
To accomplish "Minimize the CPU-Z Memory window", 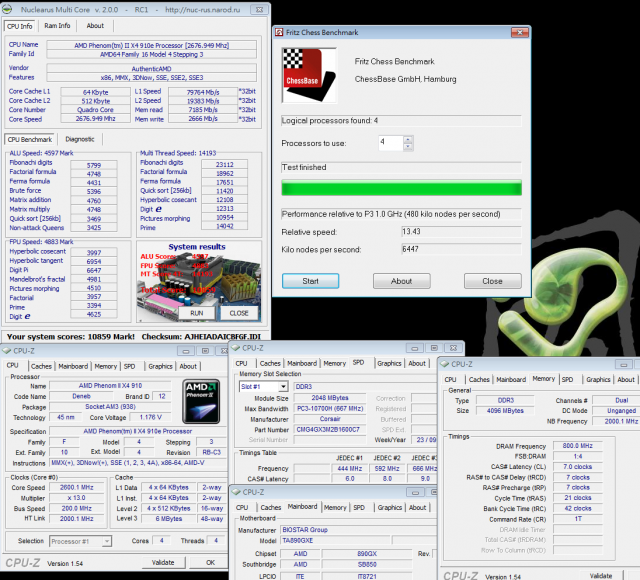I will [623, 364].
